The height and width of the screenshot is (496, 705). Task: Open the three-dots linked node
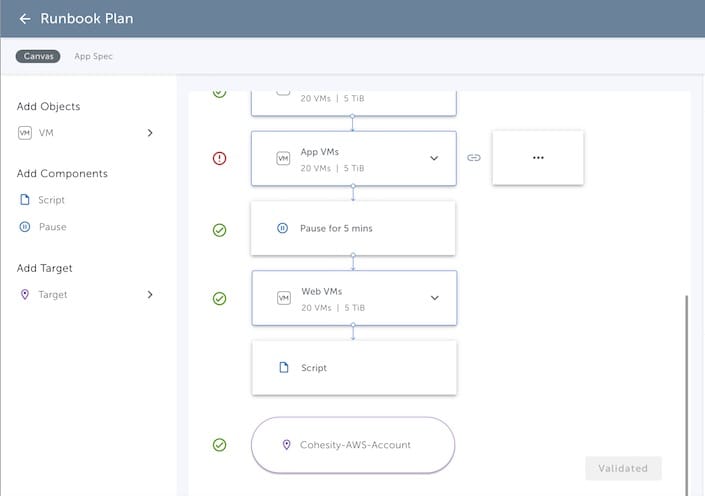click(538, 158)
